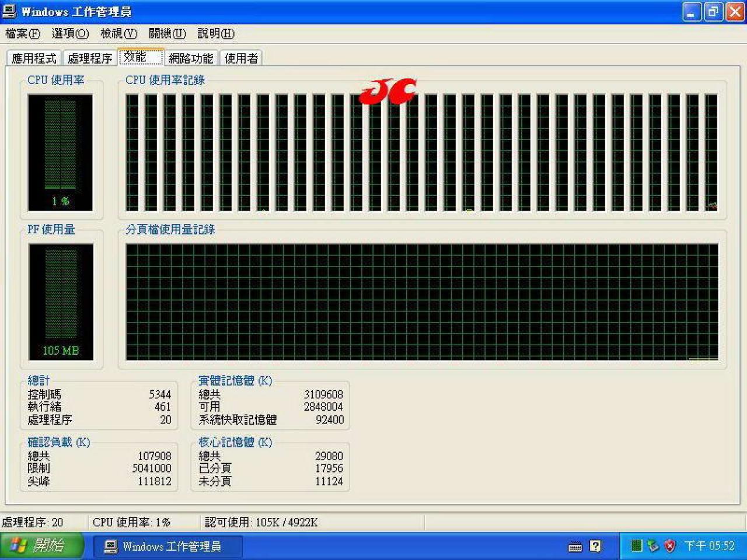Open the 關機(U) menu
The width and height of the screenshot is (747, 560).
167,34
